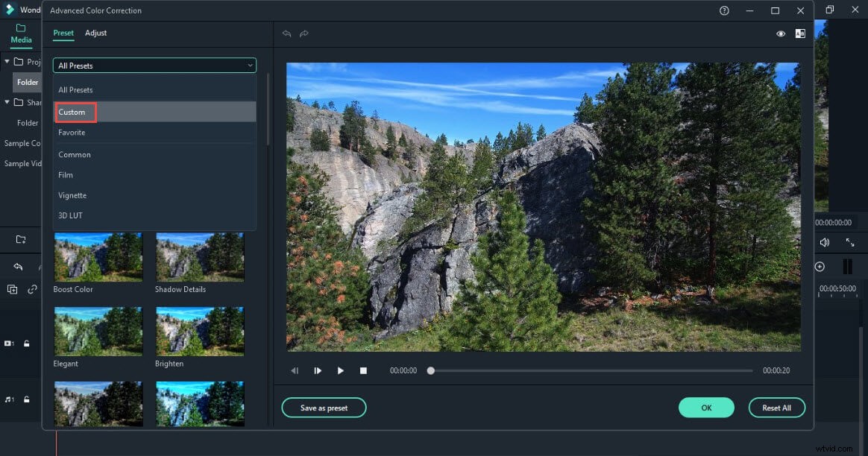The height and width of the screenshot is (456, 868).
Task: Click the Reset All button
Action: 777,408
